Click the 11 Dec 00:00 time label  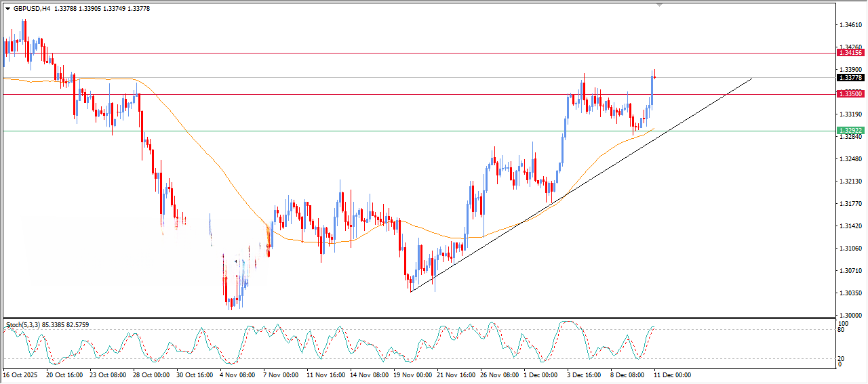point(672,375)
